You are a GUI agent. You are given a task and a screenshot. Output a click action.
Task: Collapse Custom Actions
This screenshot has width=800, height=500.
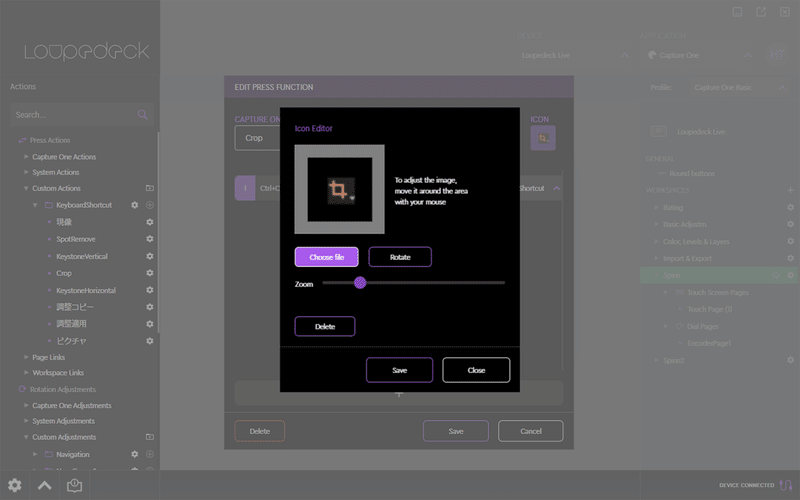(26, 188)
